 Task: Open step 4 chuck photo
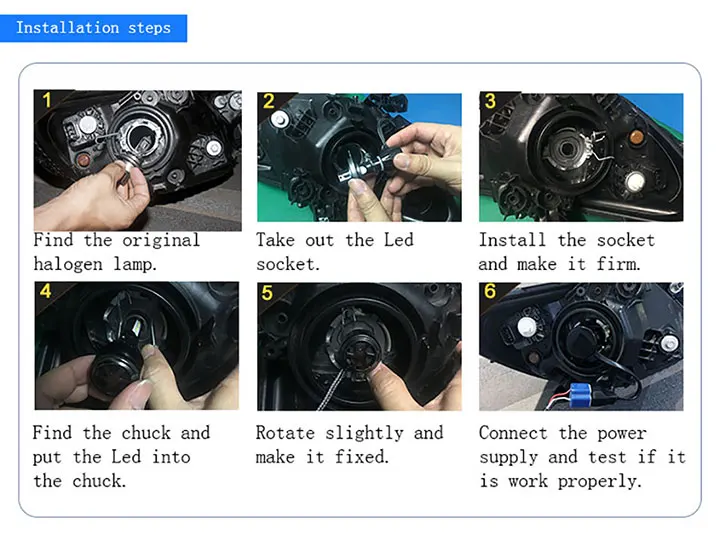pyautogui.click(x=137, y=346)
